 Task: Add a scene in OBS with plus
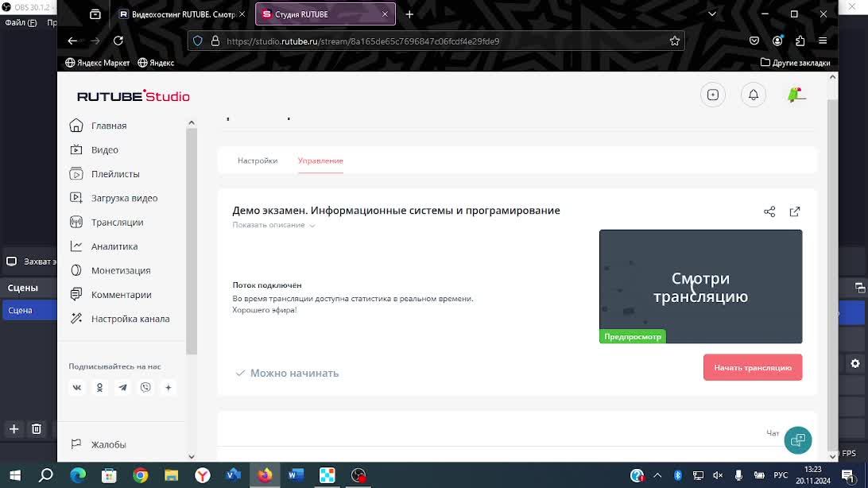[14, 429]
